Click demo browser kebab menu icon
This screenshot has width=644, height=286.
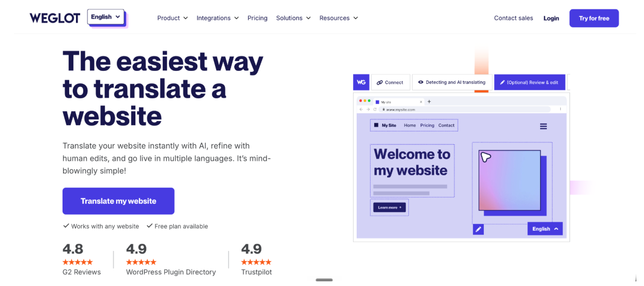click(560, 110)
